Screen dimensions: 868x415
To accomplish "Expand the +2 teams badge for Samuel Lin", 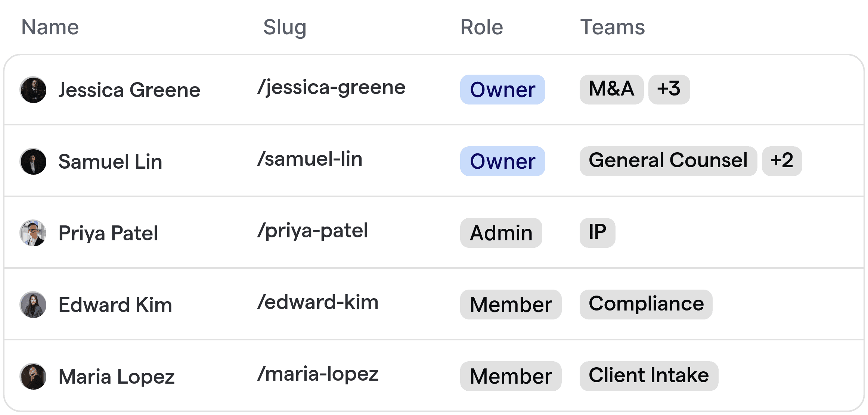I will (782, 161).
